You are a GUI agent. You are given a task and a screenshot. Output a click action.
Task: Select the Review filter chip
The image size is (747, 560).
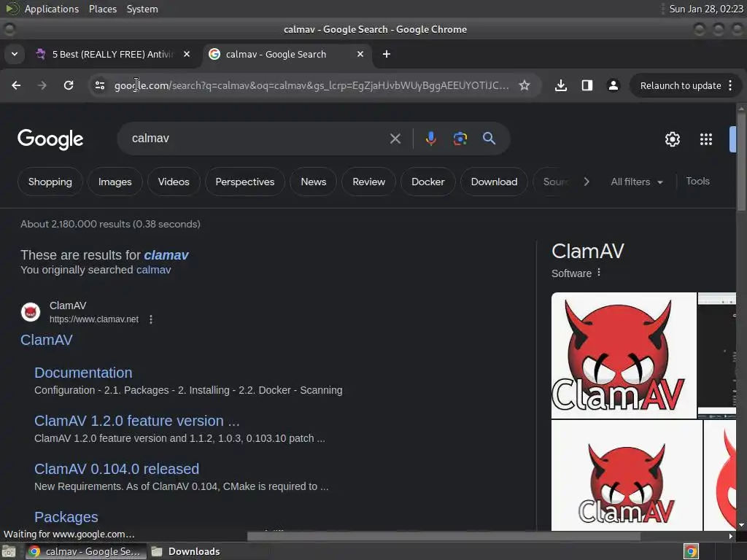[368, 182]
